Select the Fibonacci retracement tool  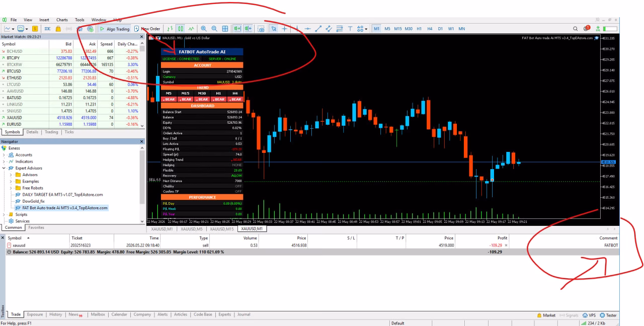[340, 29]
